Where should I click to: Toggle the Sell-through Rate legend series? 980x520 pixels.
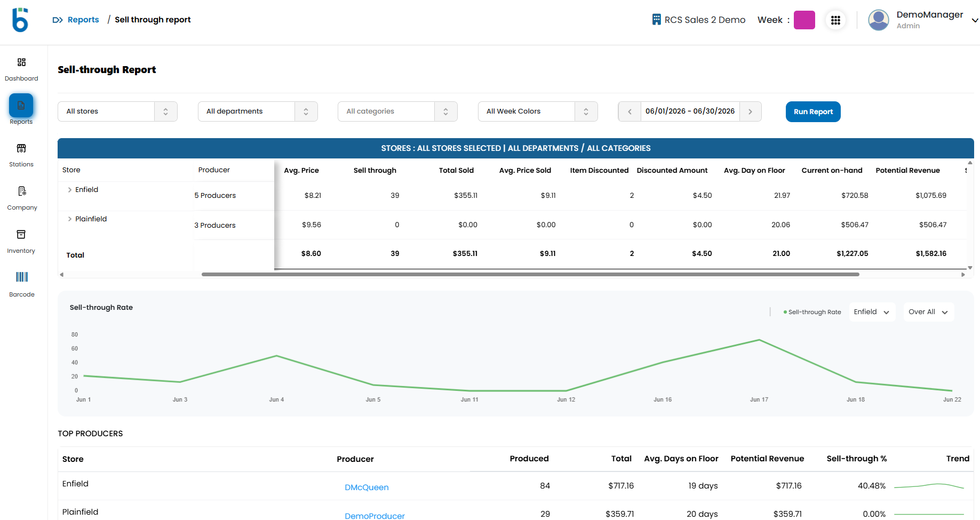coord(812,313)
